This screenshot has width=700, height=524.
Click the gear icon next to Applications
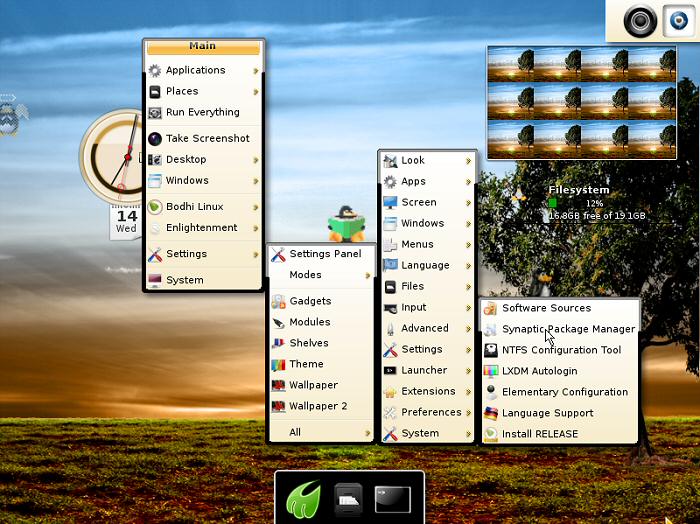[x=154, y=71]
